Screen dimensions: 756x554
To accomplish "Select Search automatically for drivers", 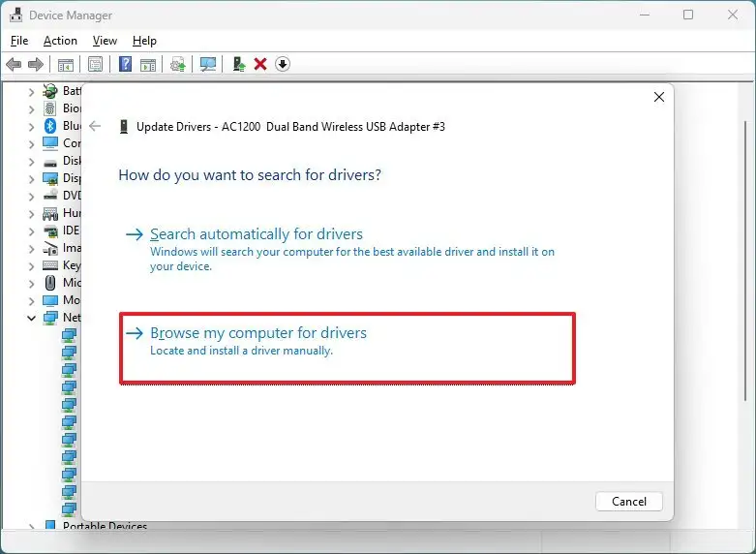I will (x=257, y=234).
